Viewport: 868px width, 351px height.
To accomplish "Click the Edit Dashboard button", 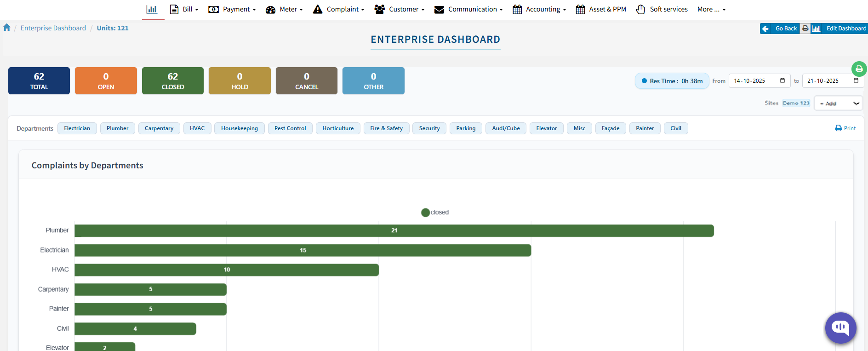I will (840, 29).
